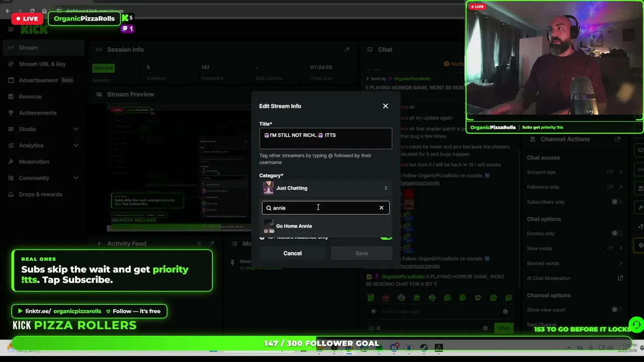
Task: Click the Advertisement window icon in the sidebar
Action: click(x=11, y=80)
